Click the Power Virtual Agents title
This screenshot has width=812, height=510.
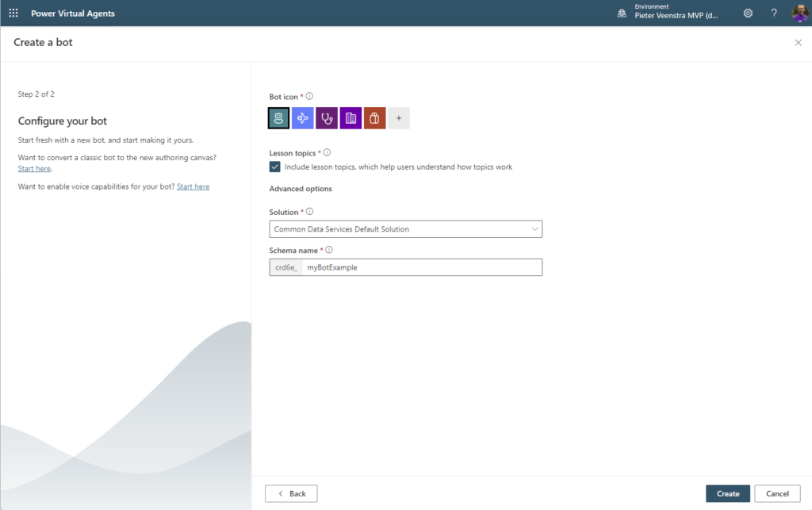pyautogui.click(x=73, y=13)
